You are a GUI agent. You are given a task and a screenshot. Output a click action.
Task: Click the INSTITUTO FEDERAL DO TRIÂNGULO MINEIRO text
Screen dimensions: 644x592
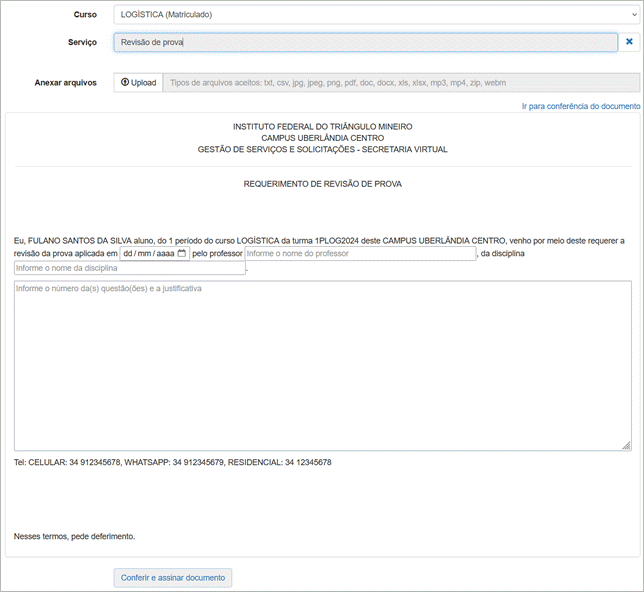322,127
